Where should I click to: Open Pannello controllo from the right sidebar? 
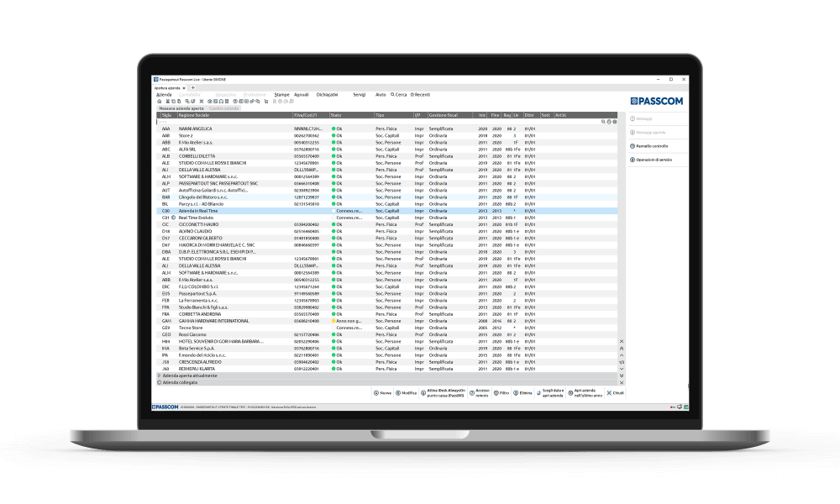click(652, 145)
